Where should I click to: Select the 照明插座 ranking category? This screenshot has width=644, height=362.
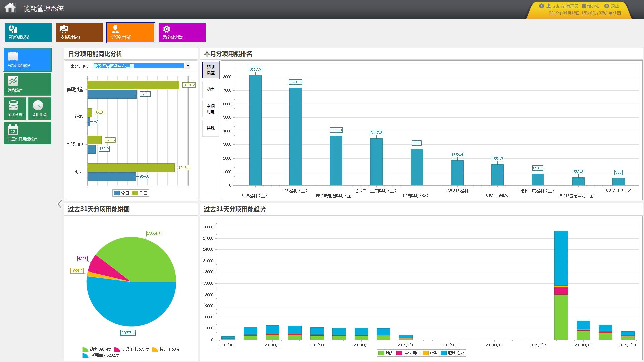tap(210, 70)
